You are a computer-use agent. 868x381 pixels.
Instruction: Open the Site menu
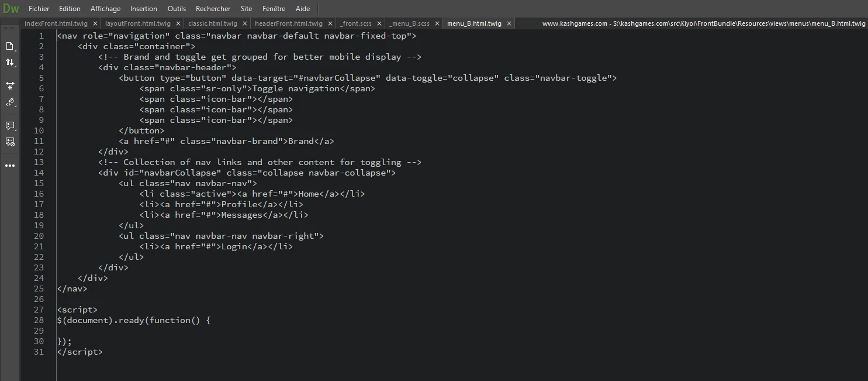tap(247, 9)
